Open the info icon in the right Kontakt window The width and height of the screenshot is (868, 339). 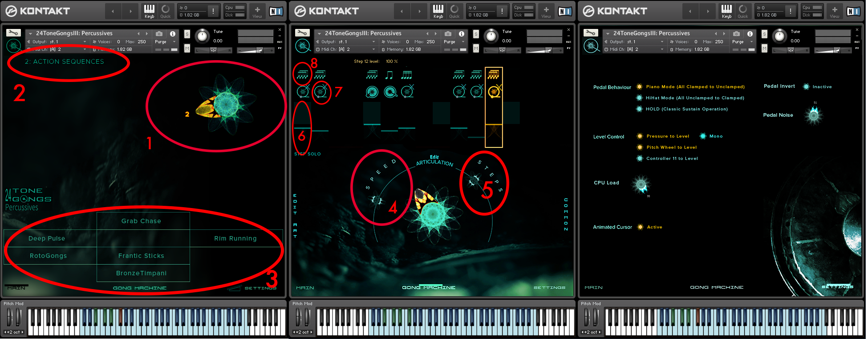coord(750,34)
